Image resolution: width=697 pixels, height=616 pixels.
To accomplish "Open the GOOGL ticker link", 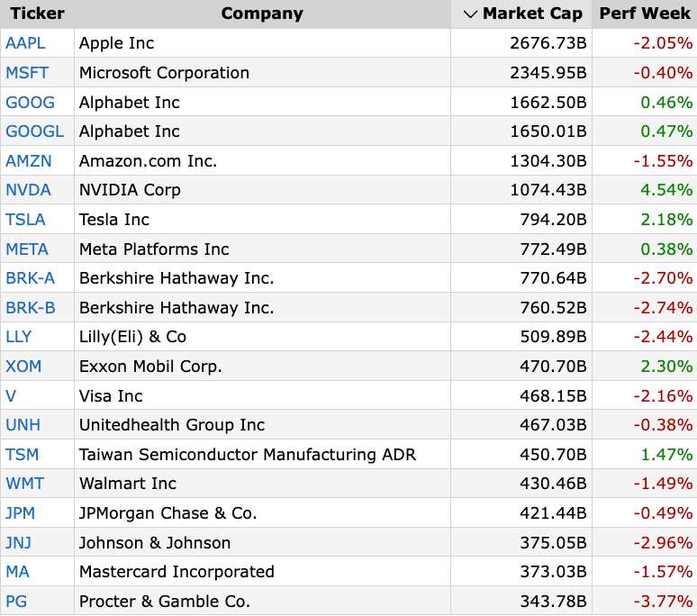I will coord(35,131).
